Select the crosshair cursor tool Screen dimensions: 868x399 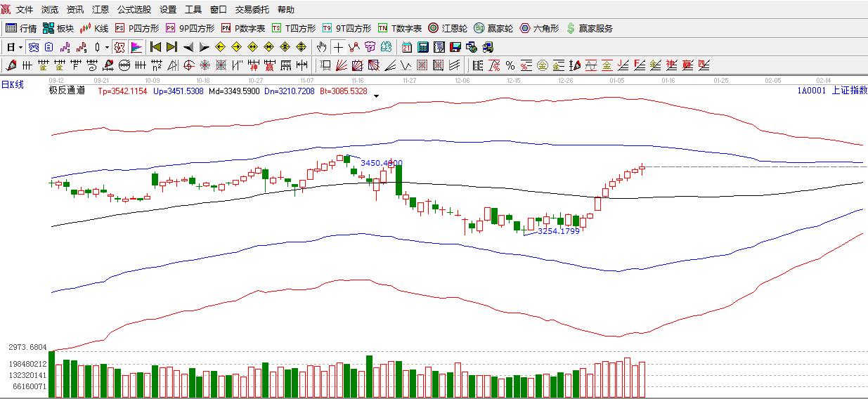[x=338, y=47]
